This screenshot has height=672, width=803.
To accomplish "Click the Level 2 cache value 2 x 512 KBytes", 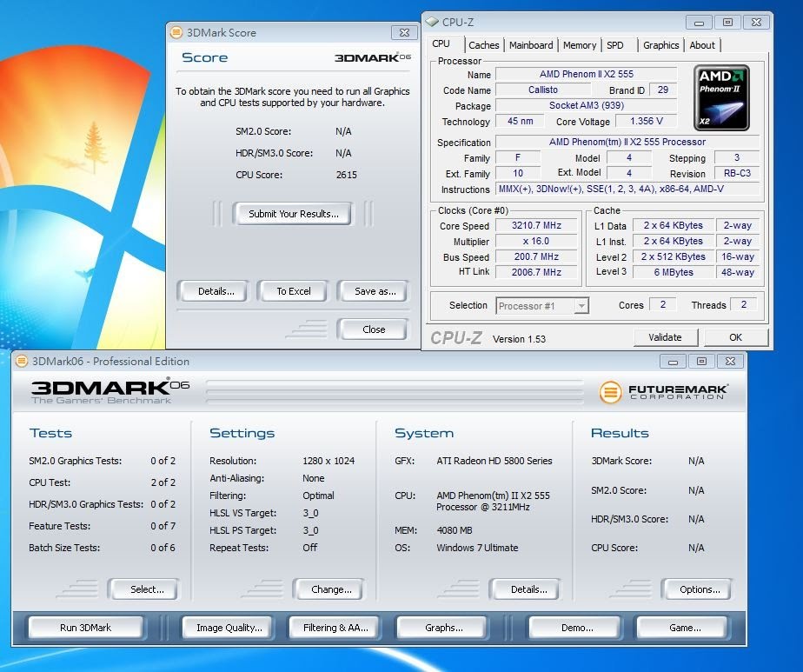I will click(673, 256).
